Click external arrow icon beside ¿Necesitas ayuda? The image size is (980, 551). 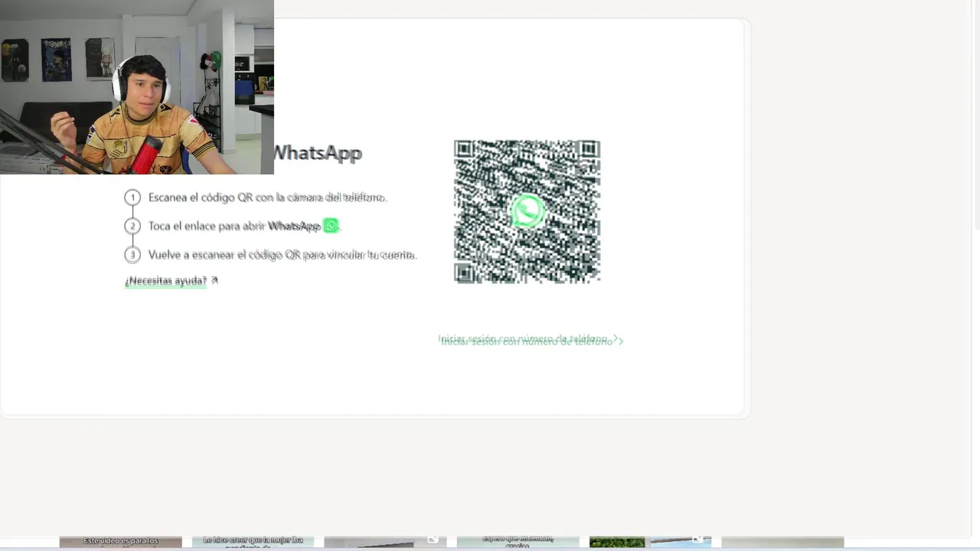(x=214, y=281)
